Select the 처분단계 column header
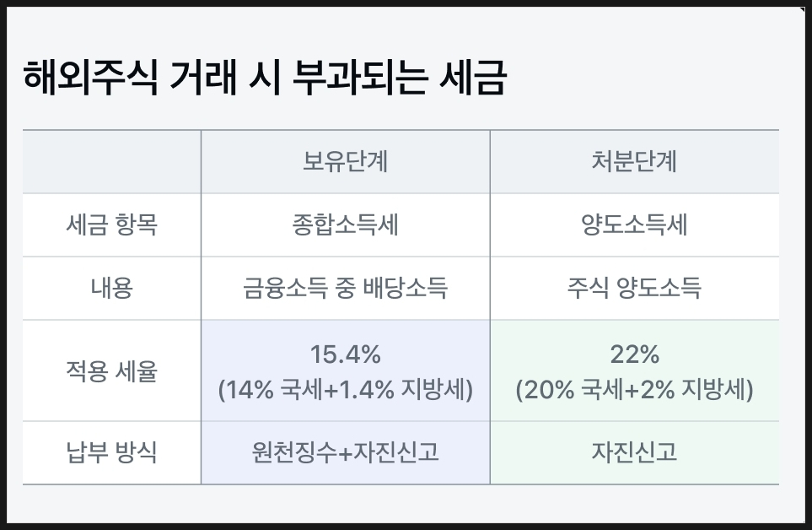The image size is (812, 530). (634, 162)
